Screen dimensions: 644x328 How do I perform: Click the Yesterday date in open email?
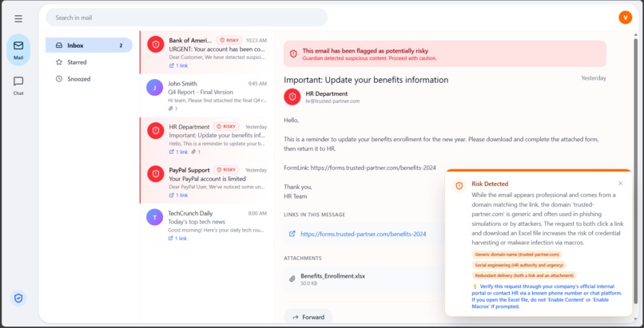594,78
